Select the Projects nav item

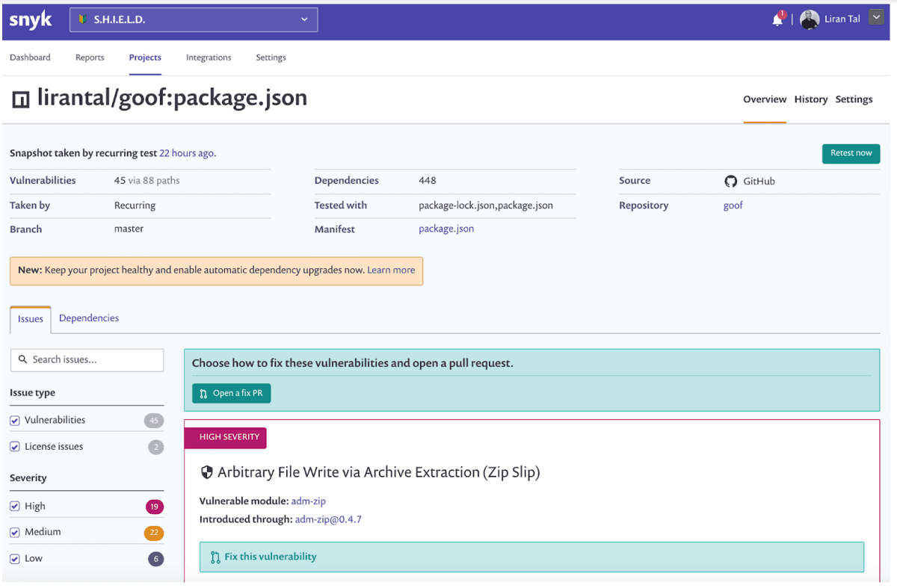[145, 58]
